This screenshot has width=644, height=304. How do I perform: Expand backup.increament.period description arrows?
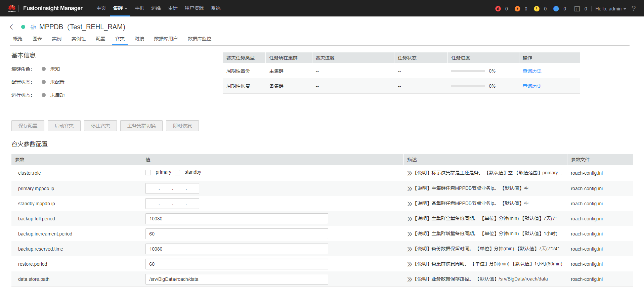coord(410,234)
